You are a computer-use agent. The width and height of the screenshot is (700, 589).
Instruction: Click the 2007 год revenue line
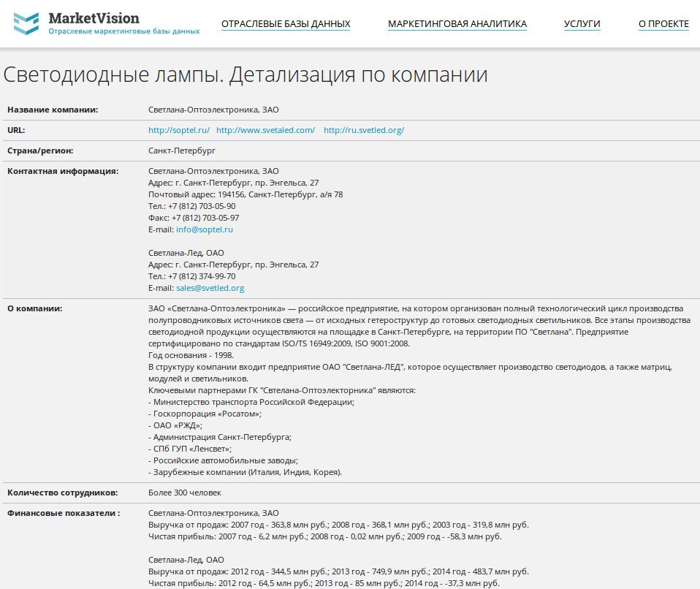[x=338, y=525]
